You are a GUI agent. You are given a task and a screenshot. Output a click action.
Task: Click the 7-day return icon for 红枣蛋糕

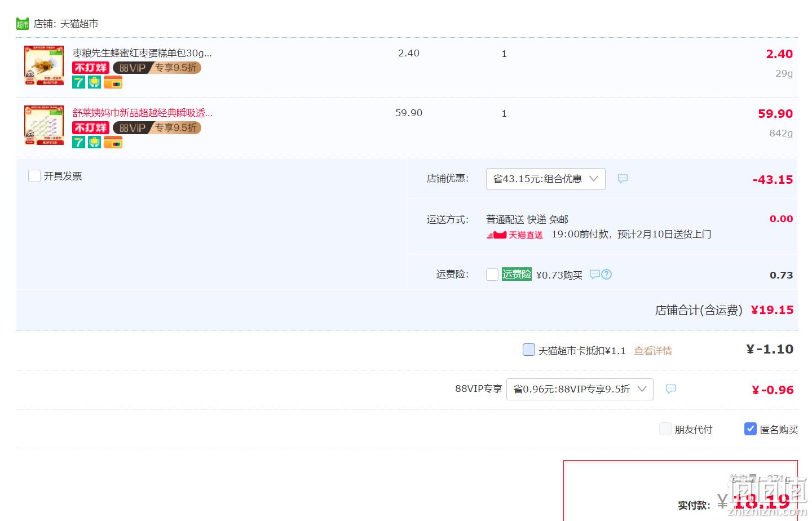[x=78, y=82]
